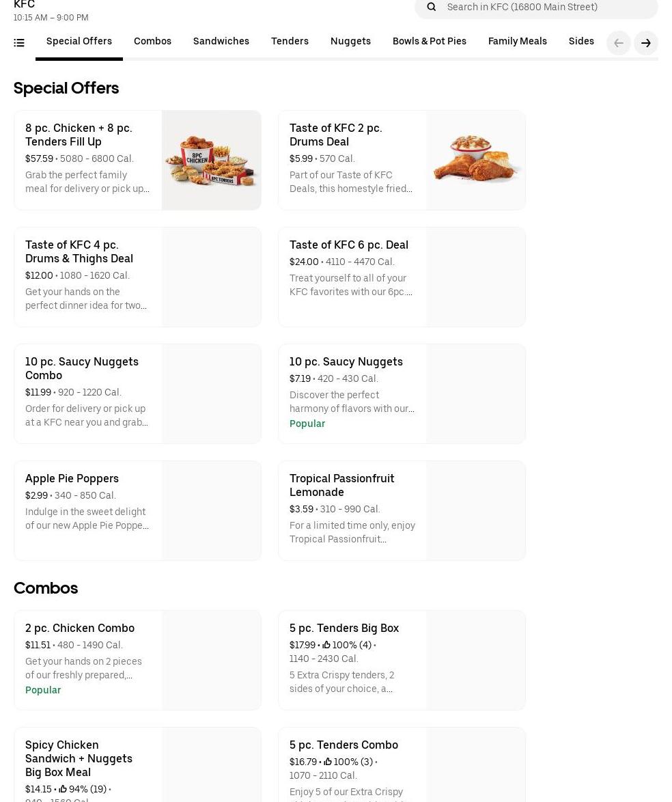Click thumbs-up rating on Spicy Chicken Sandwich meal
The height and width of the screenshot is (802, 672).
click(63, 789)
